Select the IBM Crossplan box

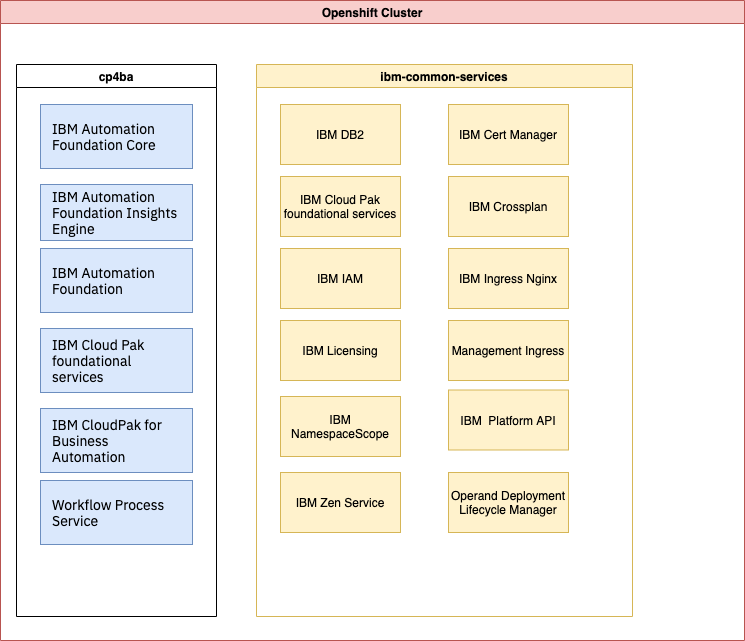point(508,207)
